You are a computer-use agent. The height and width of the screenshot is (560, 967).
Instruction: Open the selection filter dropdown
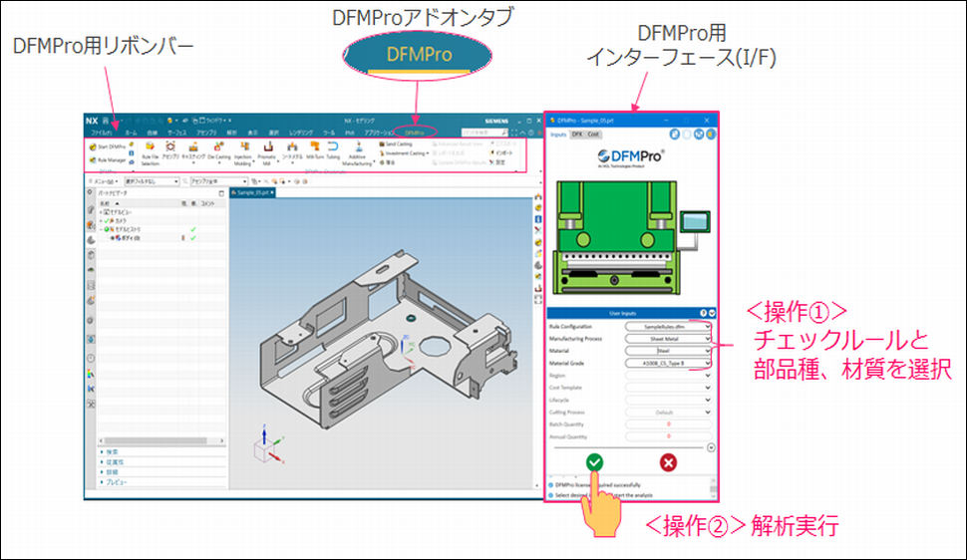point(152,181)
